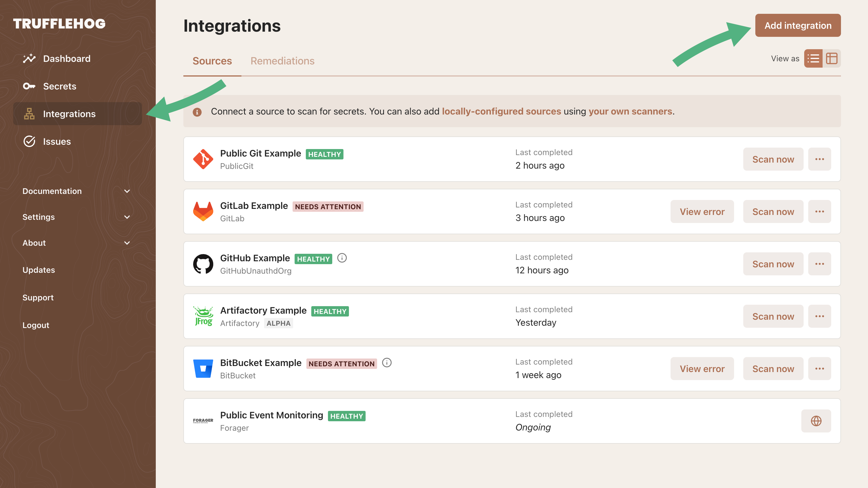Toggle grid view display
Image resolution: width=868 pixels, height=488 pixels.
click(832, 58)
